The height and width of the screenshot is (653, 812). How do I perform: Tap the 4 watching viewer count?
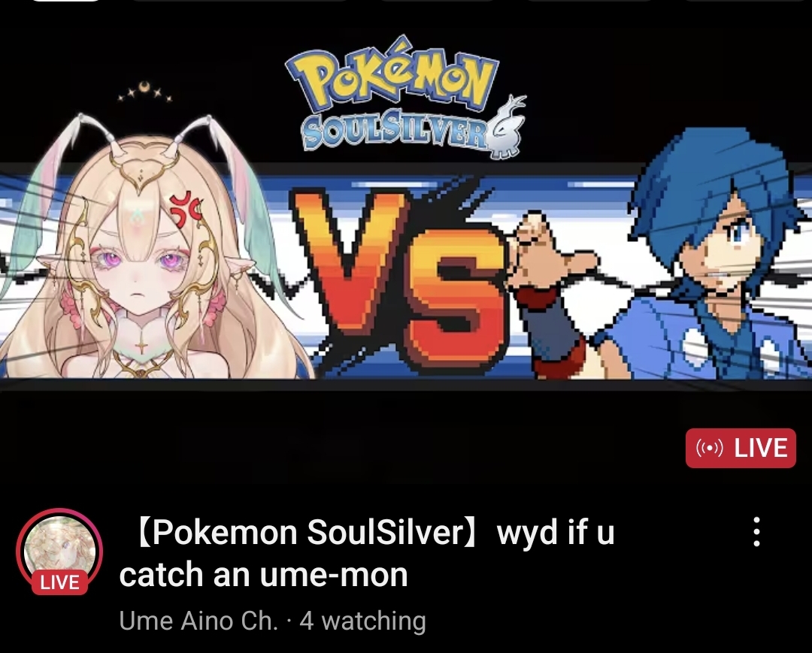(x=362, y=621)
